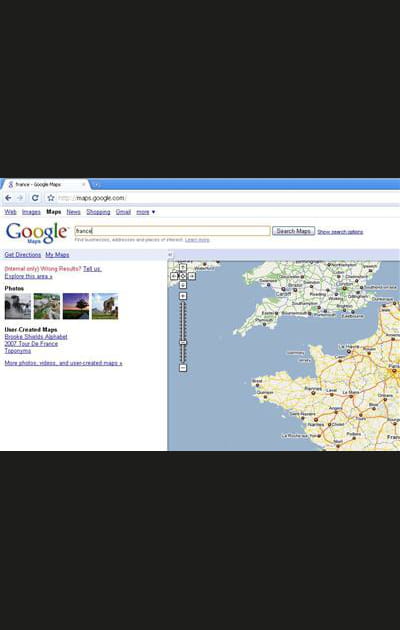Open the first black-and-white photo thumbnail
This screenshot has width=400, height=630.
18,306
